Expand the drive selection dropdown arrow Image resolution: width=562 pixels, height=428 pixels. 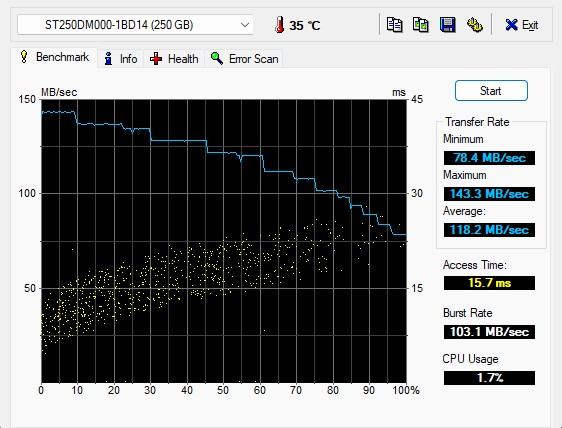click(x=245, y=25)
